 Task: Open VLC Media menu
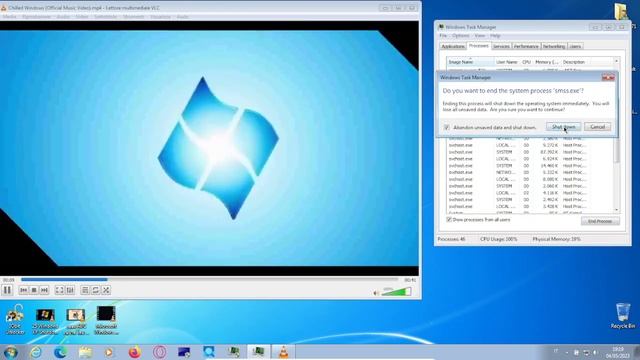[x=9, y=17]
